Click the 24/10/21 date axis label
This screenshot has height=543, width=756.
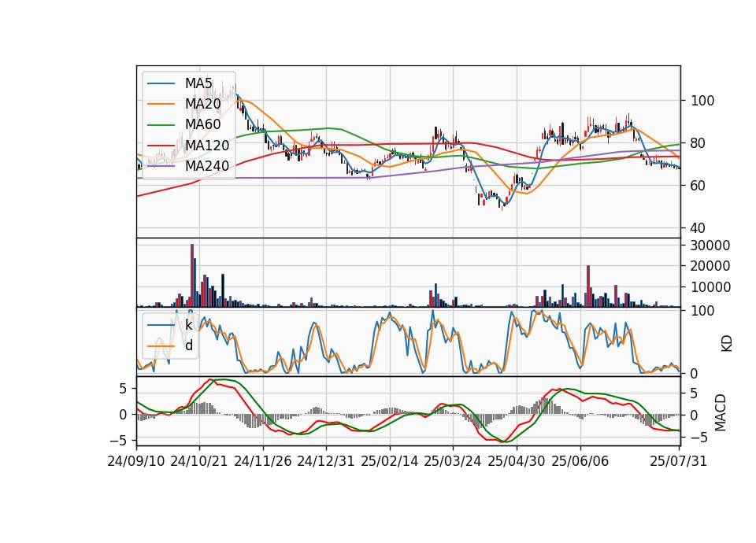click(x=199, y=461)
